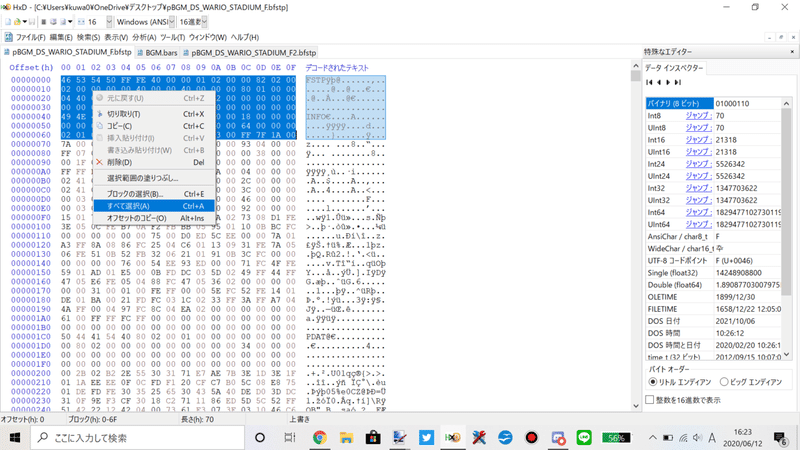Click the Windows Start button
Viewport: 800px width, 450px height.
15,438
